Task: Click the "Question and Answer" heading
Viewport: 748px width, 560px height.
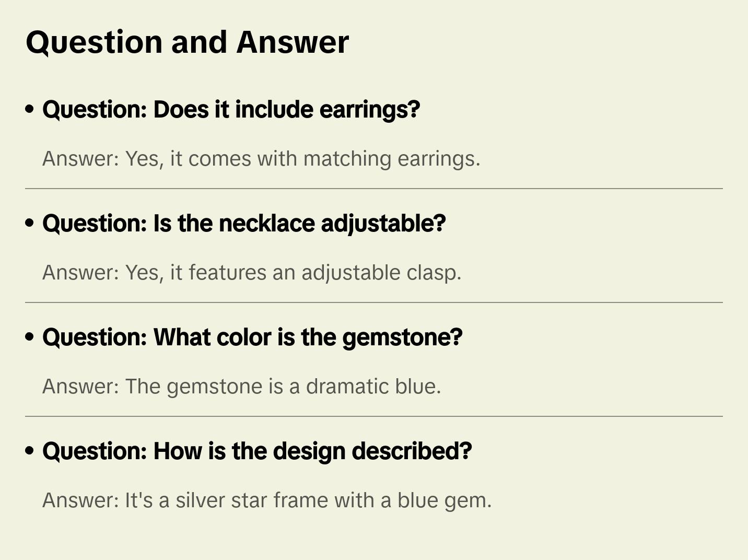Action: (x=187, y=42)
